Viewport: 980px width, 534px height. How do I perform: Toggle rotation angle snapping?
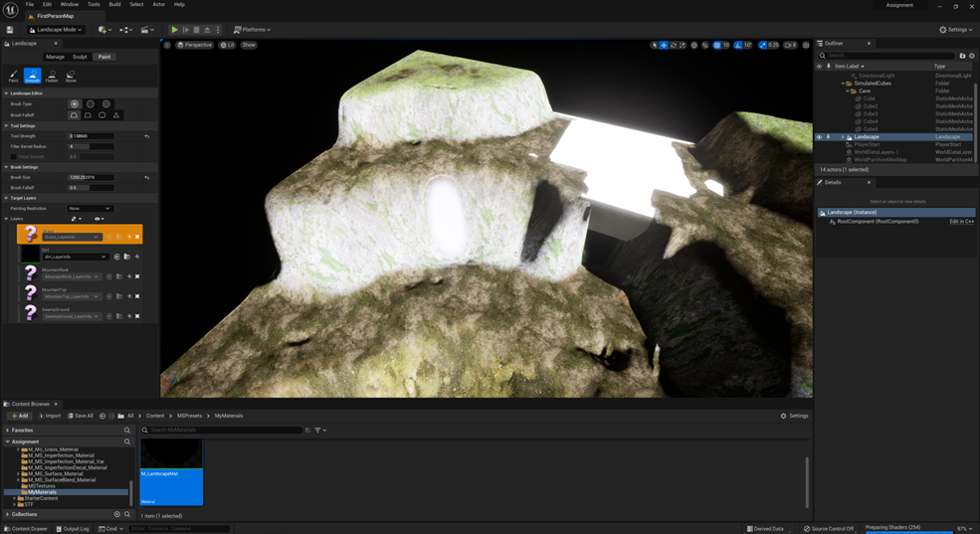coord(738,45)
